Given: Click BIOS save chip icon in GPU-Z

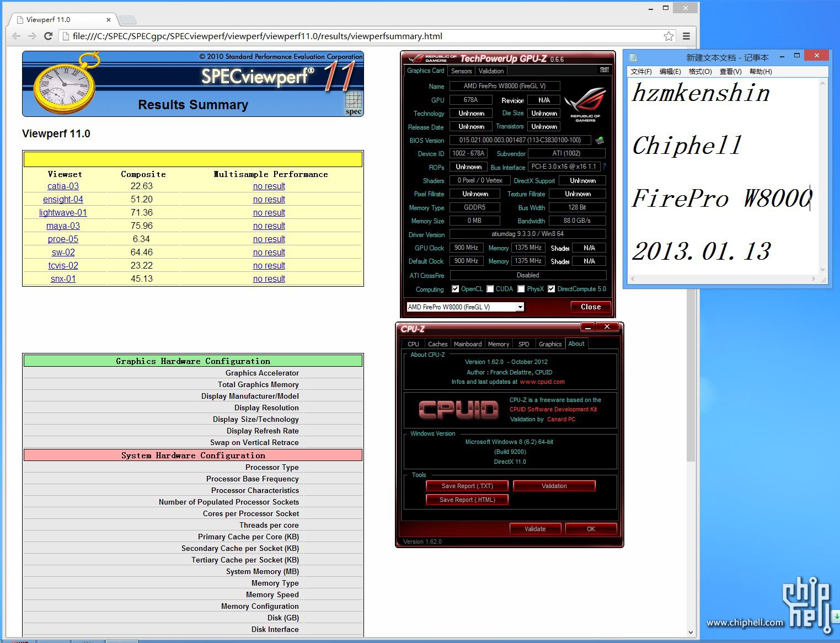Looking at the screenshot, I should (600, 140).
